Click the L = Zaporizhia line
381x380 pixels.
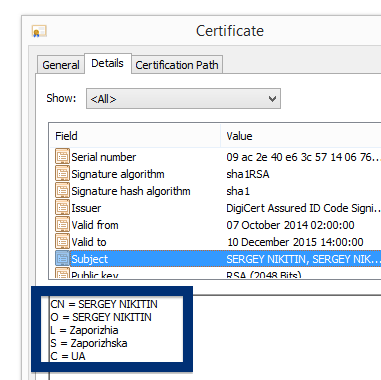(84, 330)
